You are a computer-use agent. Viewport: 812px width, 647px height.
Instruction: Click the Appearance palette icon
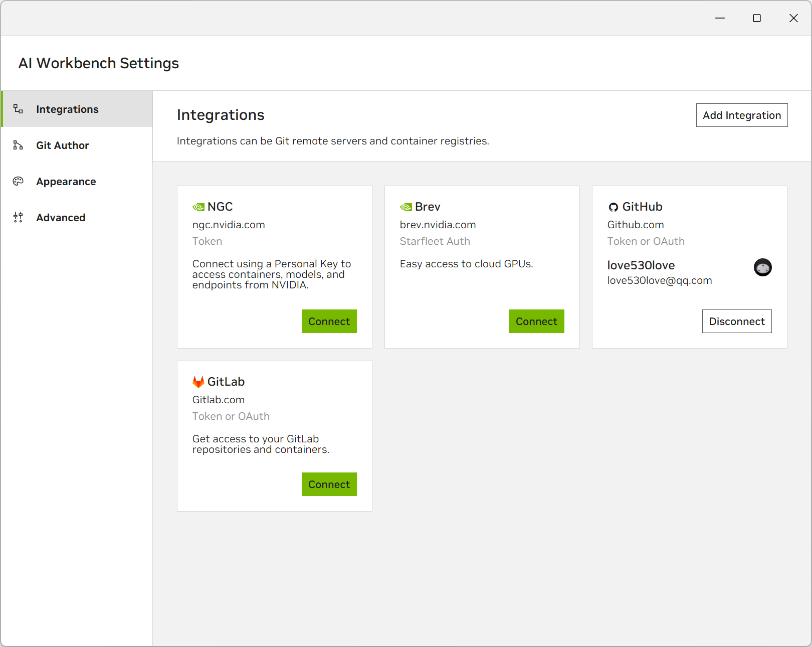(18, 181)
